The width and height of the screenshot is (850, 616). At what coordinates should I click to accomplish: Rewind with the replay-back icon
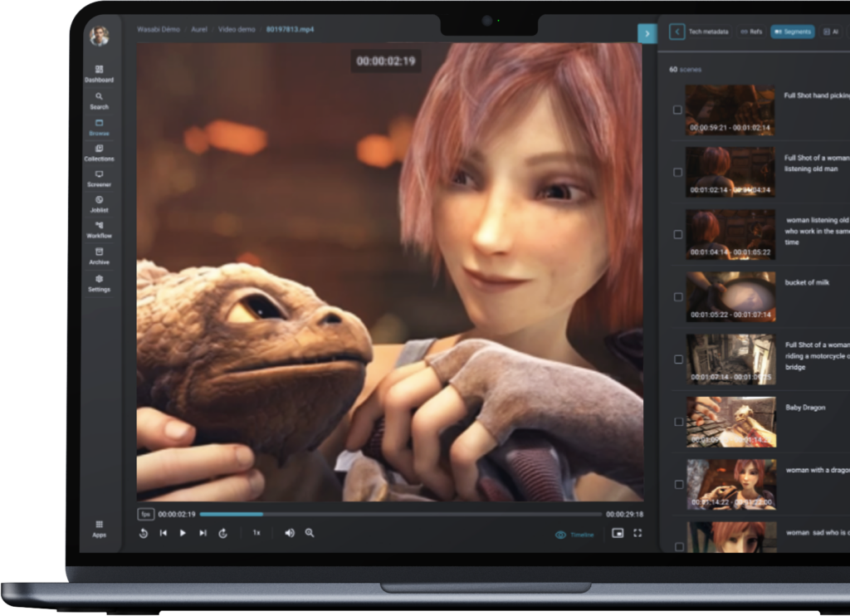(144, 533)
